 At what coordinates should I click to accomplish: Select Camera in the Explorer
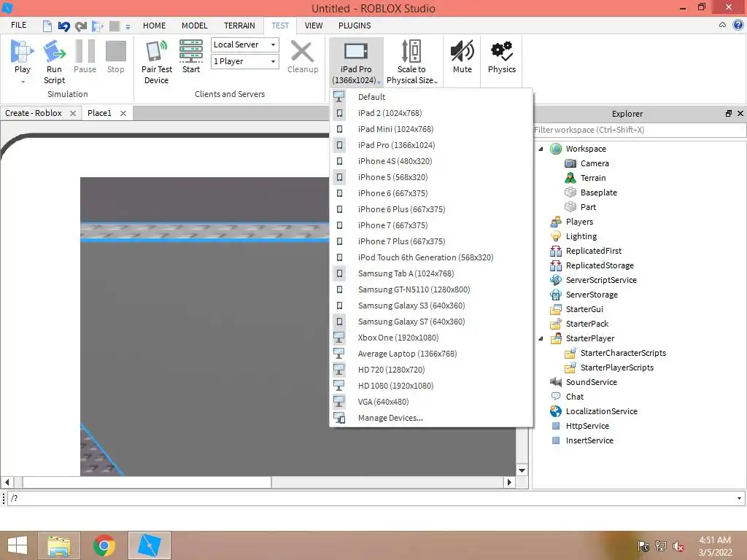(595, 163)
